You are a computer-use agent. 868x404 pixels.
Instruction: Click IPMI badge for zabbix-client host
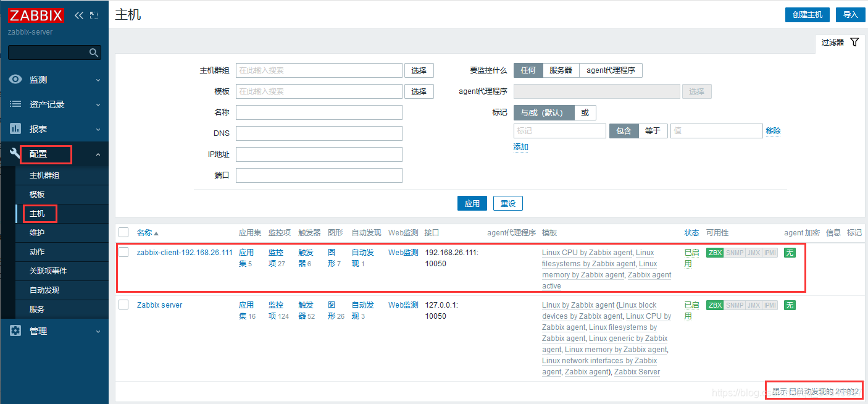click(770, 253)
